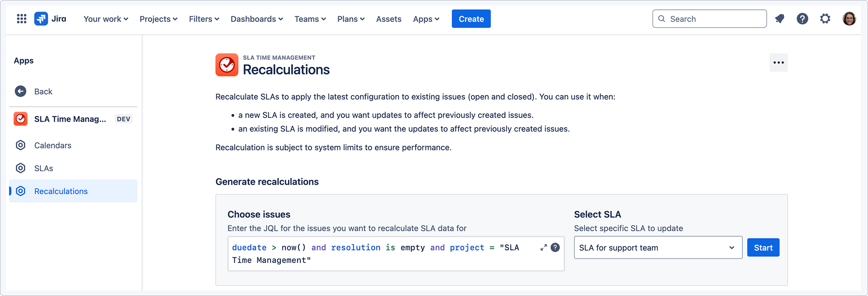
Task: Expand the Projects menu
Action: [158, 19]
